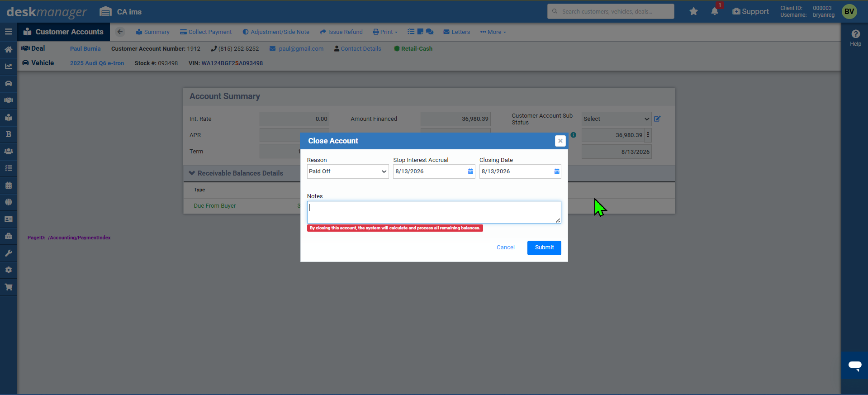Open the chat bubble widget

pyautogui.click(x=854, y=365)
